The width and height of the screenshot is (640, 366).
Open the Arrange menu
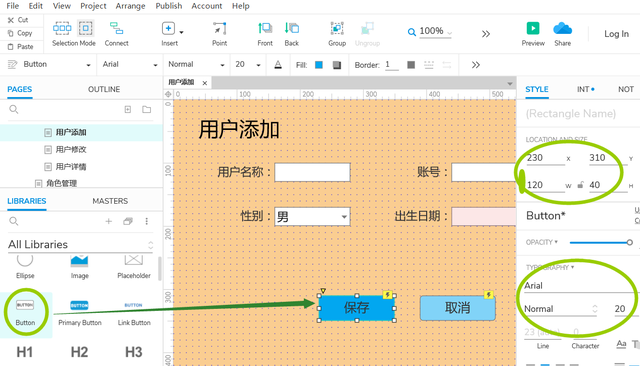tap(131, 6)
